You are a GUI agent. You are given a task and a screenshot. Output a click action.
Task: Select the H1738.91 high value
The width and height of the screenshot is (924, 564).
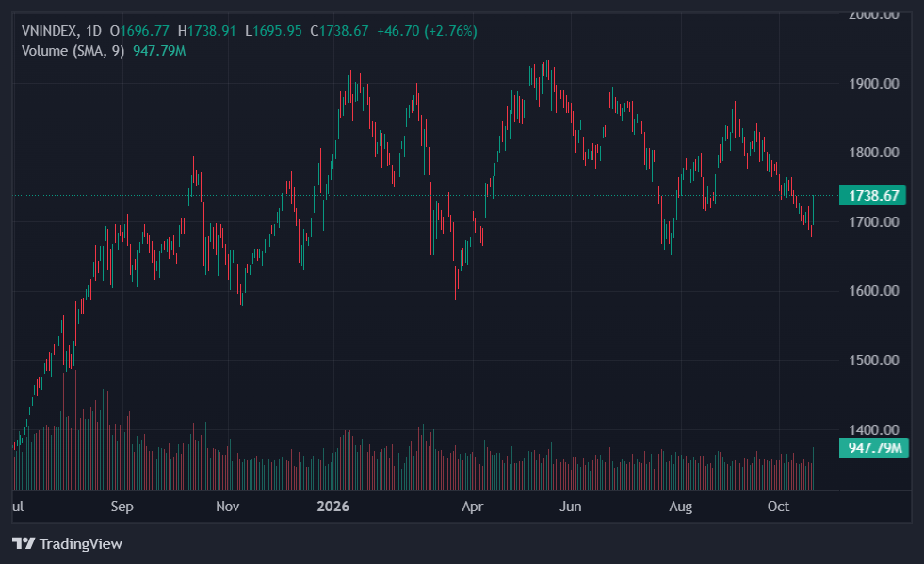click(207, 31)
